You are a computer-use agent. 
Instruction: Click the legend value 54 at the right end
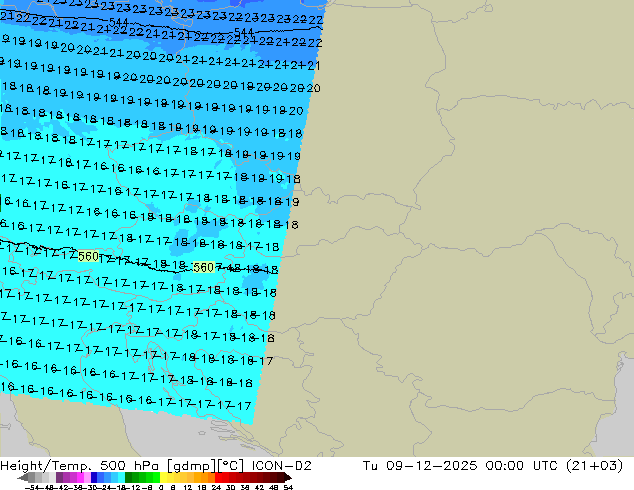(x=288, y=488)
